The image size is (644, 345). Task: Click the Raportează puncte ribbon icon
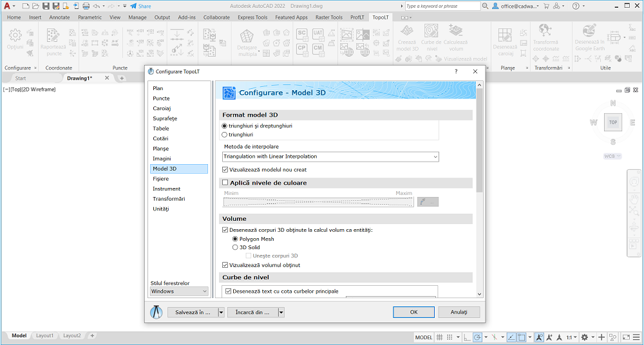click(53, 36)
